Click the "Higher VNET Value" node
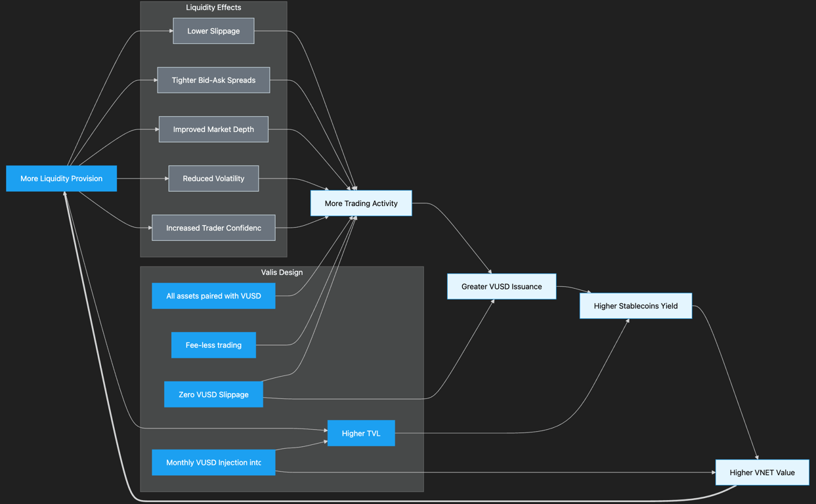Image resolution: width=816 pixels, height=504 pixels. coord(762,472)
